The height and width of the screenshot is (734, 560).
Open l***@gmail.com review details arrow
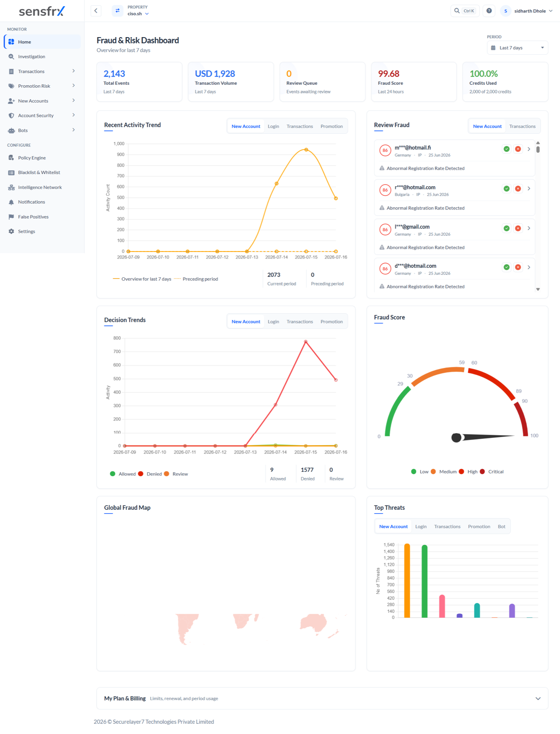tap(529, 228)
